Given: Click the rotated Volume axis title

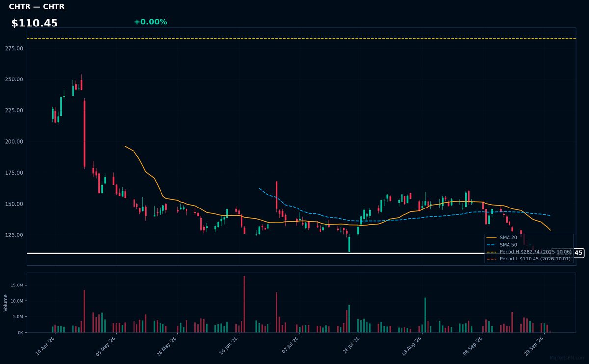Looking at the screenshot, I should (6, 303).
